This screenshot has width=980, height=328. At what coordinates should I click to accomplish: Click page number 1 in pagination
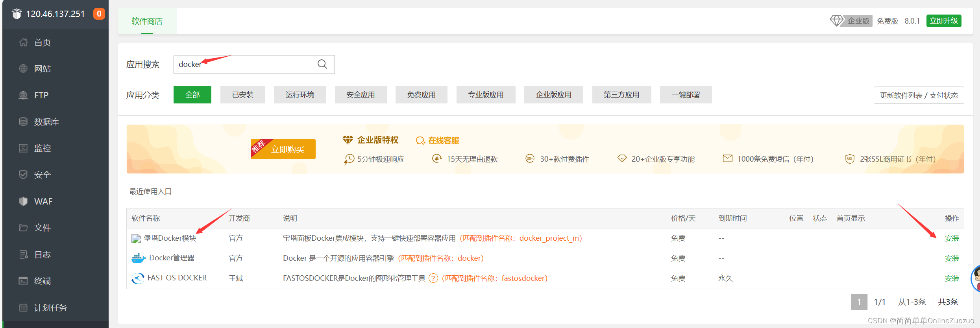pos(859,302)
